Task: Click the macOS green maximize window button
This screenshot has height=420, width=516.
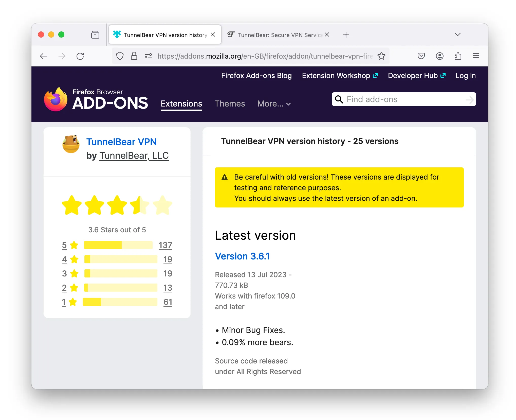Action: (61, 34)
